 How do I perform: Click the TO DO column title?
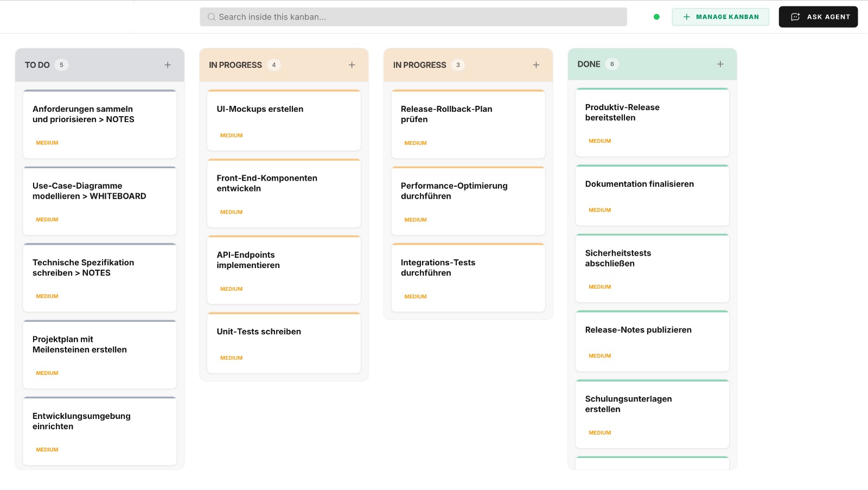point(37,65)
